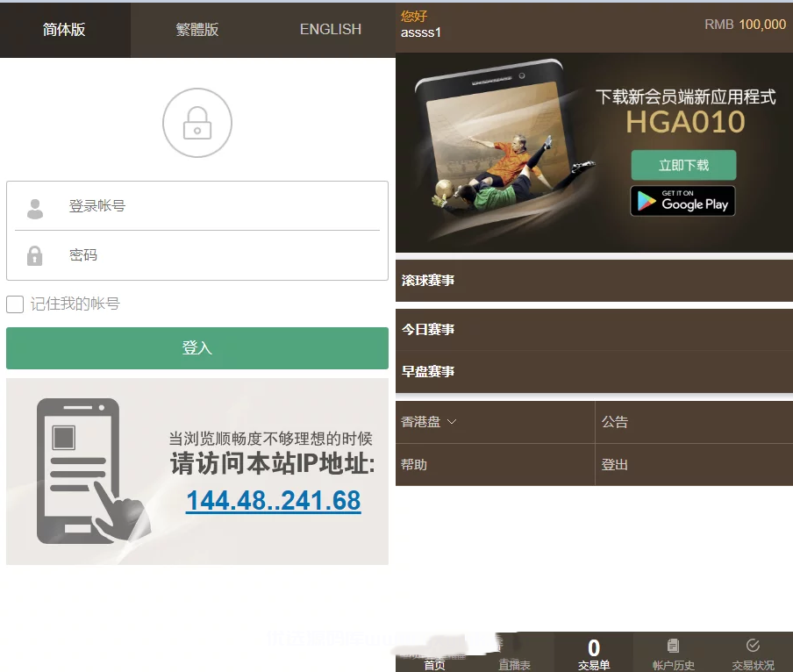Click the padlock icon above login form

pyautogui.click(x=197, y=123)
